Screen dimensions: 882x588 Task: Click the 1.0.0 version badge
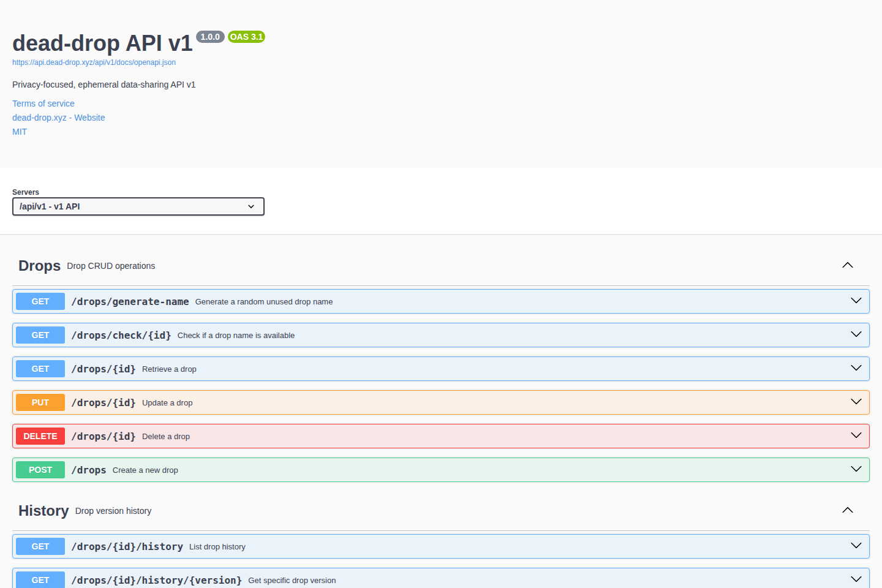[210, 37]
